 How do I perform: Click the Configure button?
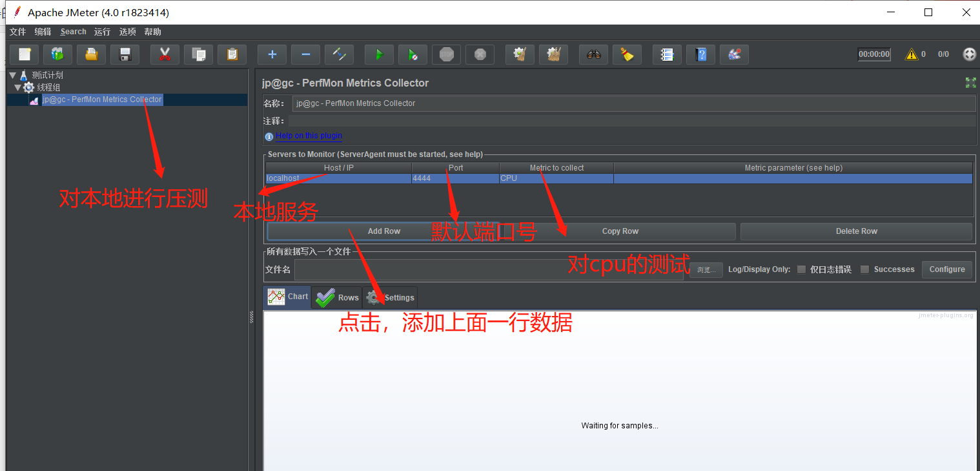click(947, 269)
